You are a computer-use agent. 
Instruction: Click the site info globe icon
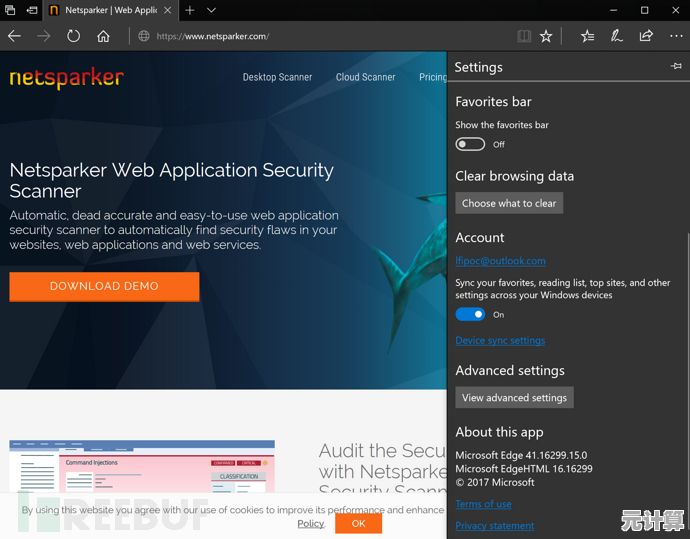click(144, 36)
